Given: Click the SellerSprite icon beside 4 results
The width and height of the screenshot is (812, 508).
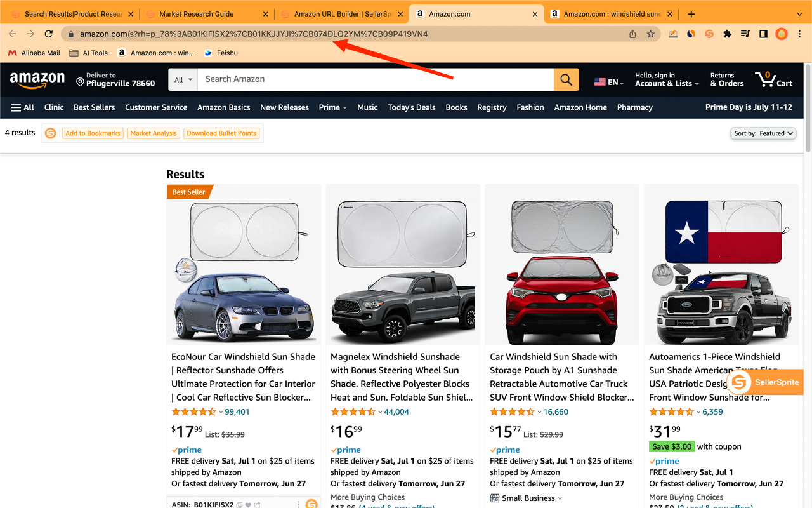Looking at the screenshot, I should pos(50,133).
